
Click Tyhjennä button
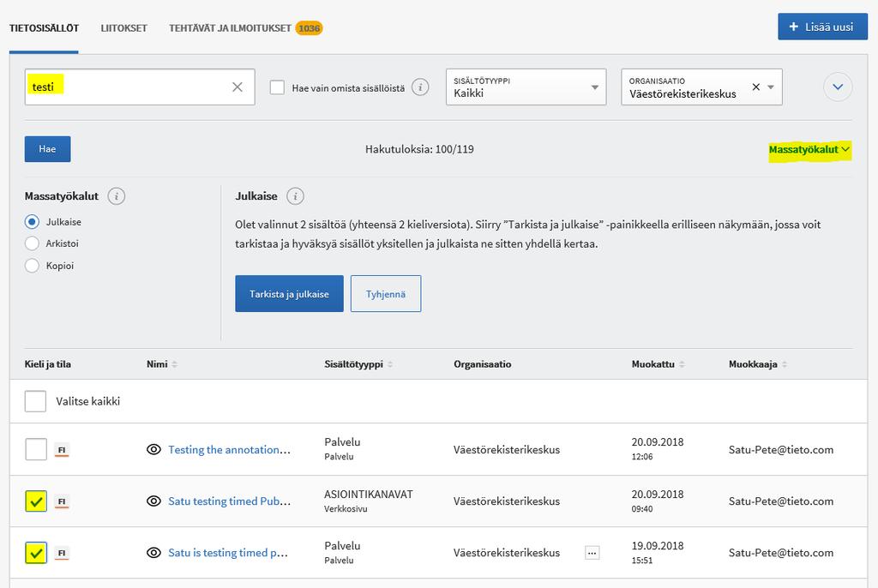(386, 293)
